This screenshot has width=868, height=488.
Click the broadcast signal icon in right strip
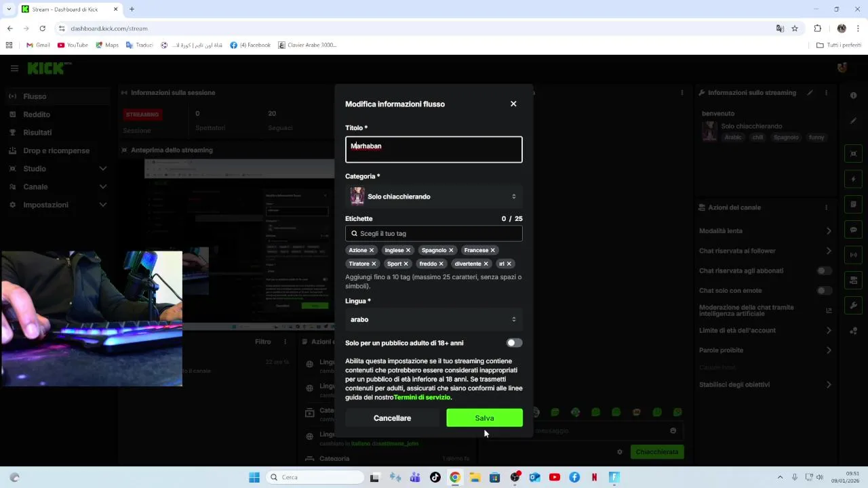click(853, 255)
